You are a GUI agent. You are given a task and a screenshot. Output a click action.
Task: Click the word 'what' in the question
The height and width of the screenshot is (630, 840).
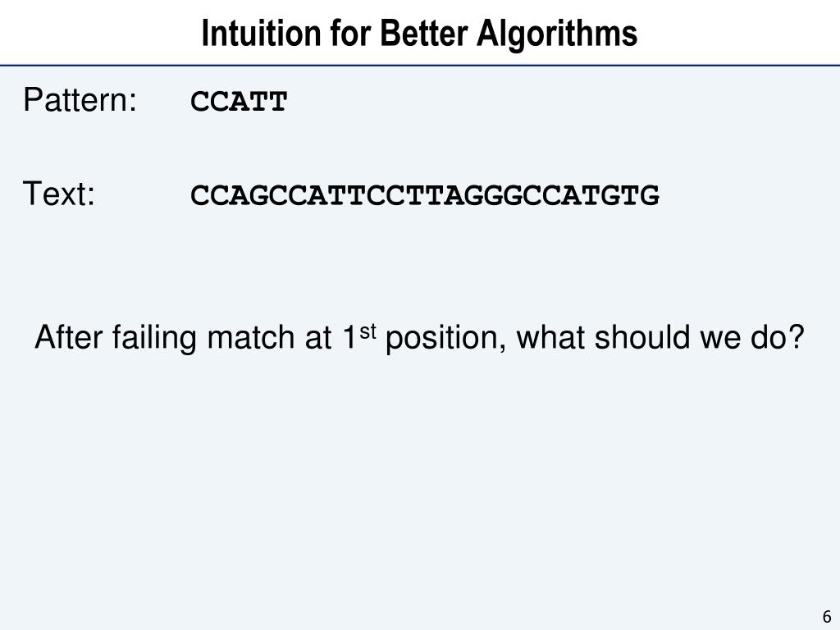coord(550,337)
